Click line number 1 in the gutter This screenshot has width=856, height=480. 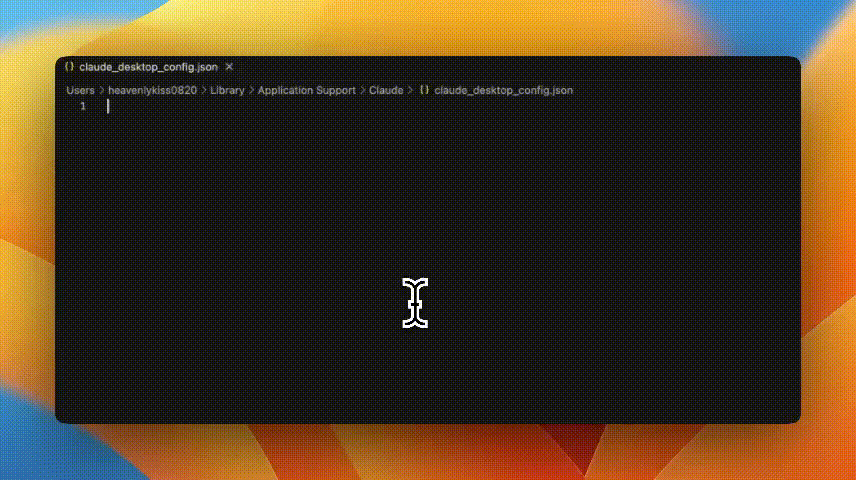[x=83, y=106]
